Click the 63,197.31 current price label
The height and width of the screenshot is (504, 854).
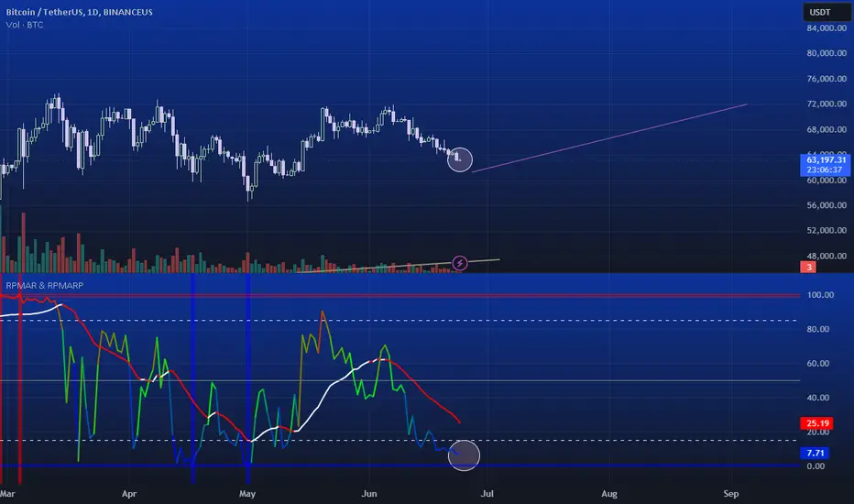826,165
